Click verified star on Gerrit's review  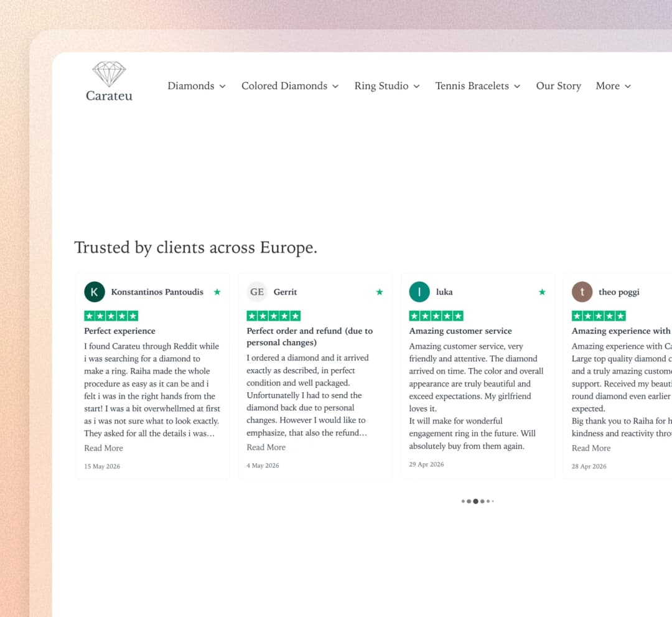coord(380,292)
